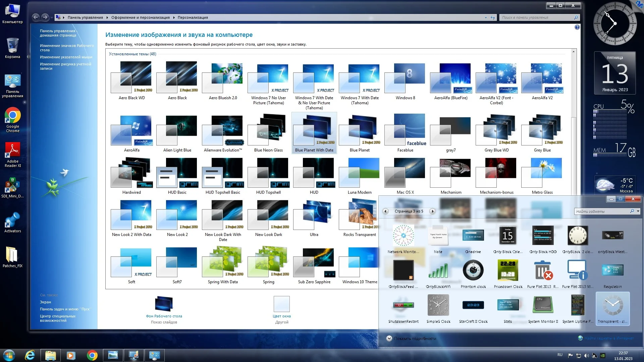Click the help question mark icon
644x362 pixels.
[577, 27]
